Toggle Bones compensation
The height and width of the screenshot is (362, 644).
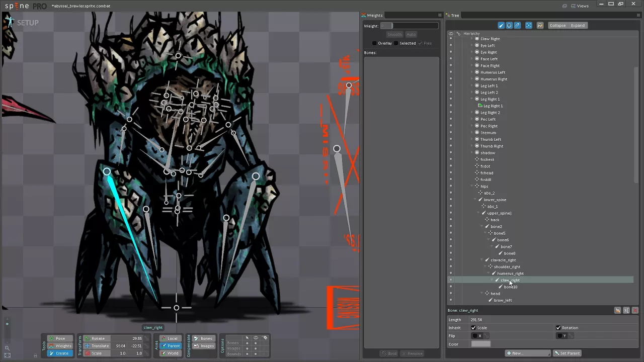coord(204,338)
